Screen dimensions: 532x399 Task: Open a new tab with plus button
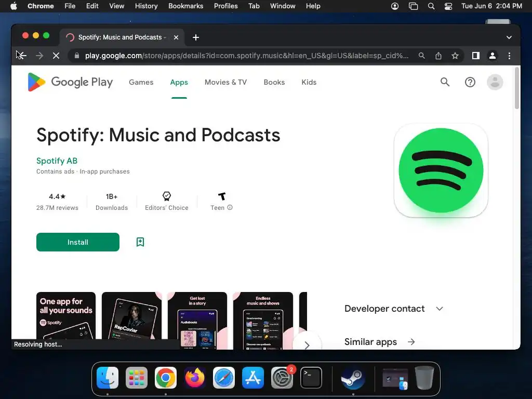coord(196,37)
